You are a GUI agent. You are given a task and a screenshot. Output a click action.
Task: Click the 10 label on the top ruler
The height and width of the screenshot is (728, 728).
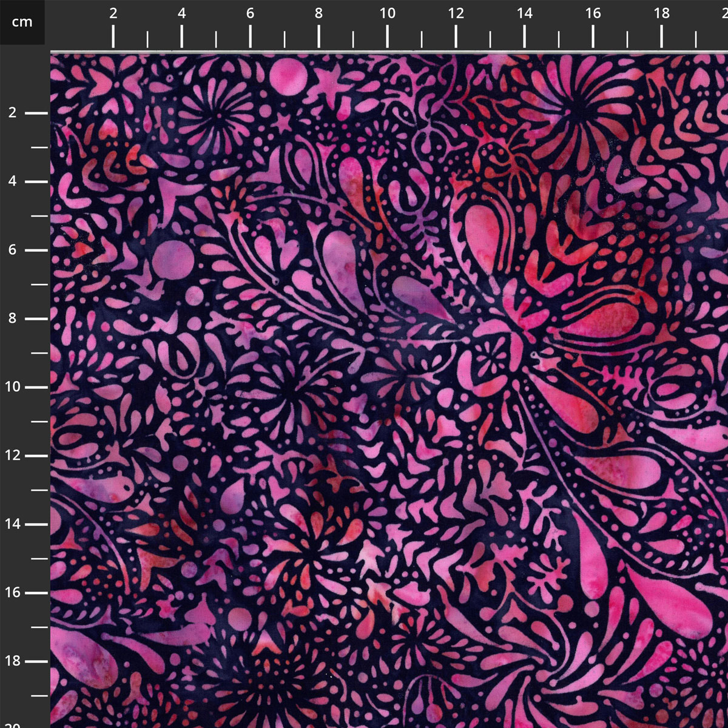[x=387, y=14]
